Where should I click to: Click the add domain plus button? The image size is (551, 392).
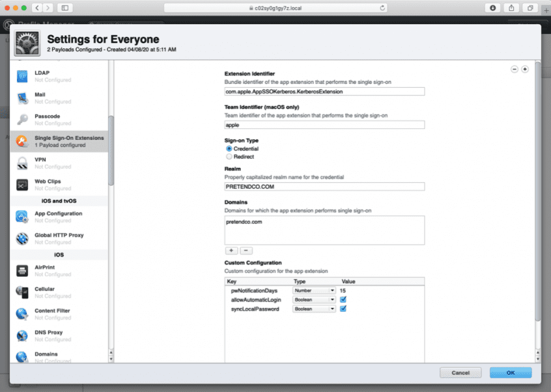pyautogui.click(x=231, y=250)
